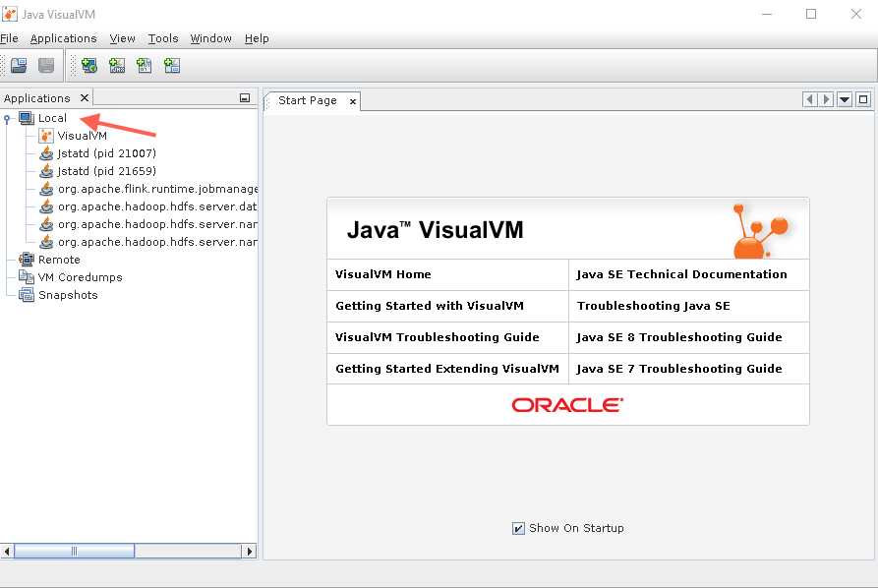Click the Oracle logo on Start Page
The image size is (878, 588).
[x=567, y=405]
